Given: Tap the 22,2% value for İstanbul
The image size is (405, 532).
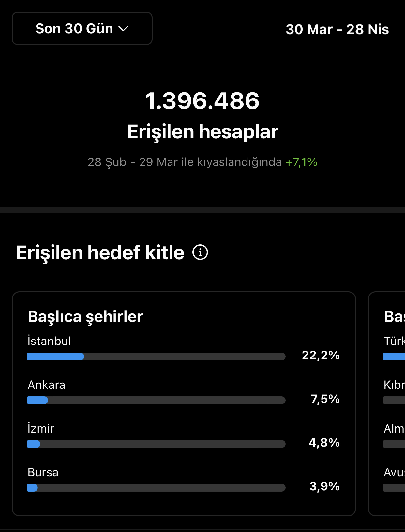Looking at the screenshot, I should (321, 355).
